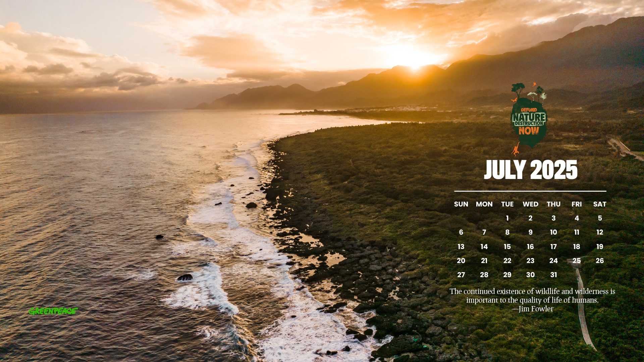
Task: Choose date 15 in the calendar
Action: pos(507,247)
